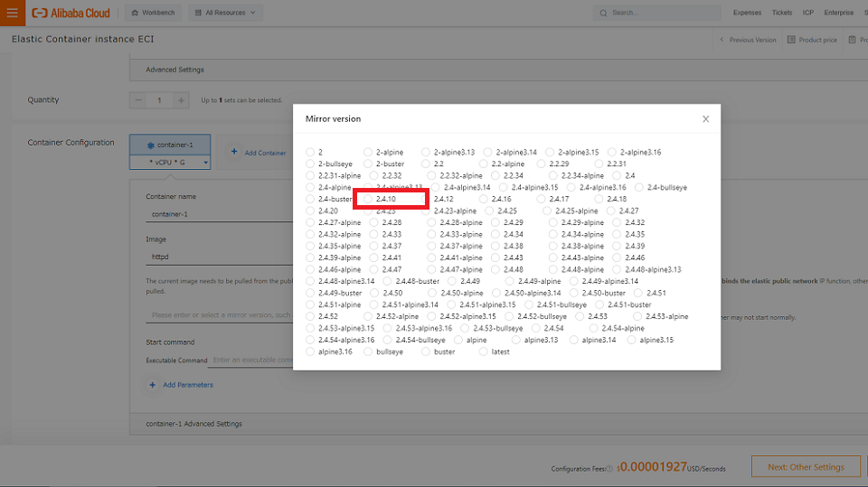This screenshot has width=868, height=487.
Task: Pick the bullseye mirror version
Action: tap(368, 351)
